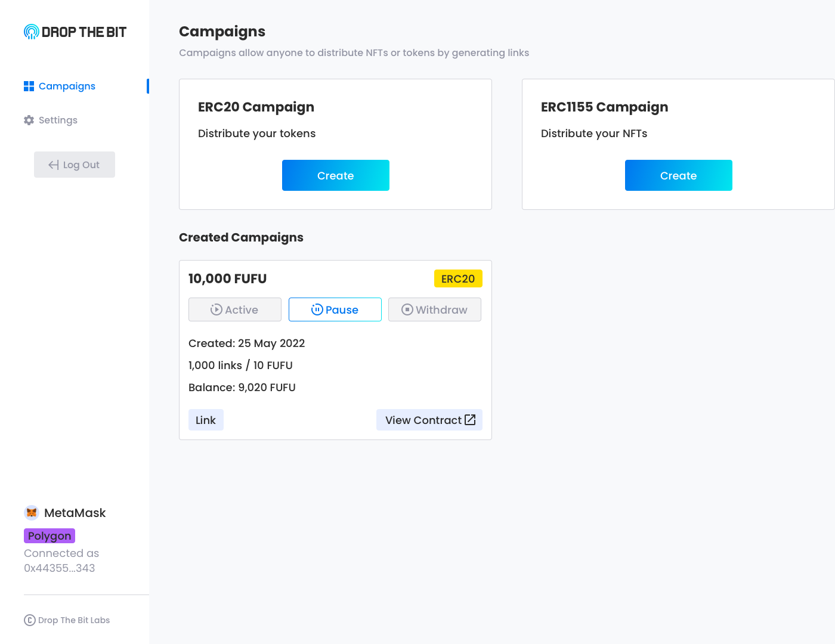Click the purple Polygon network badge
This screenshot has width=835, height=644.
50,536
